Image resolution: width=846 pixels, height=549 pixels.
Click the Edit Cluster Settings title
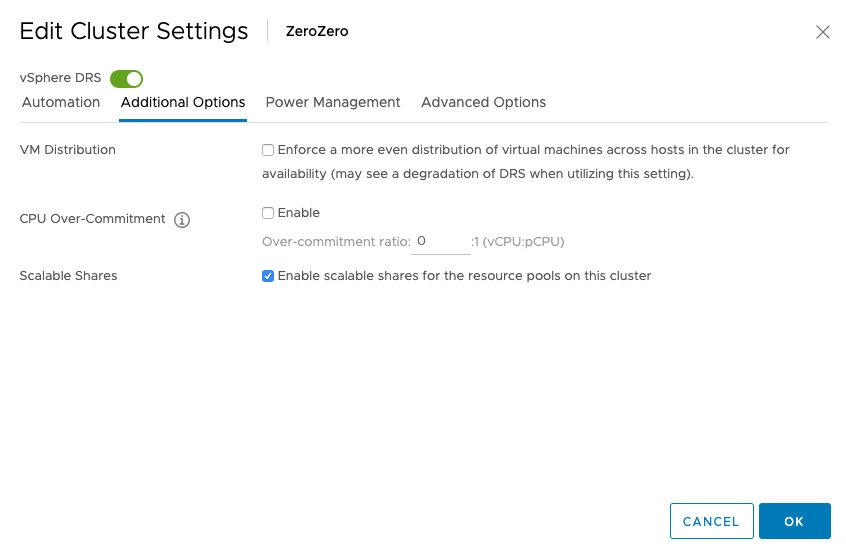pyautogui.click(x=134, y=31)
